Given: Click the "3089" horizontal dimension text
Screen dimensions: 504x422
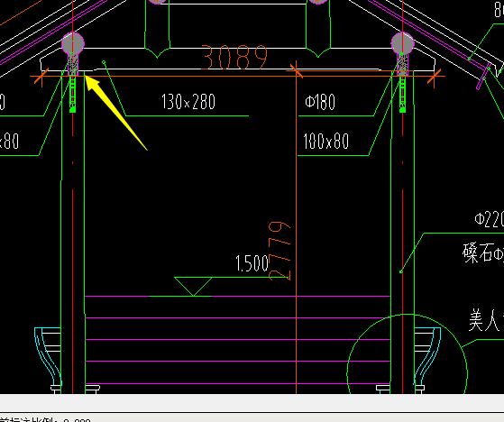Looking at the screenshot, I should click(x=234, y=58).
